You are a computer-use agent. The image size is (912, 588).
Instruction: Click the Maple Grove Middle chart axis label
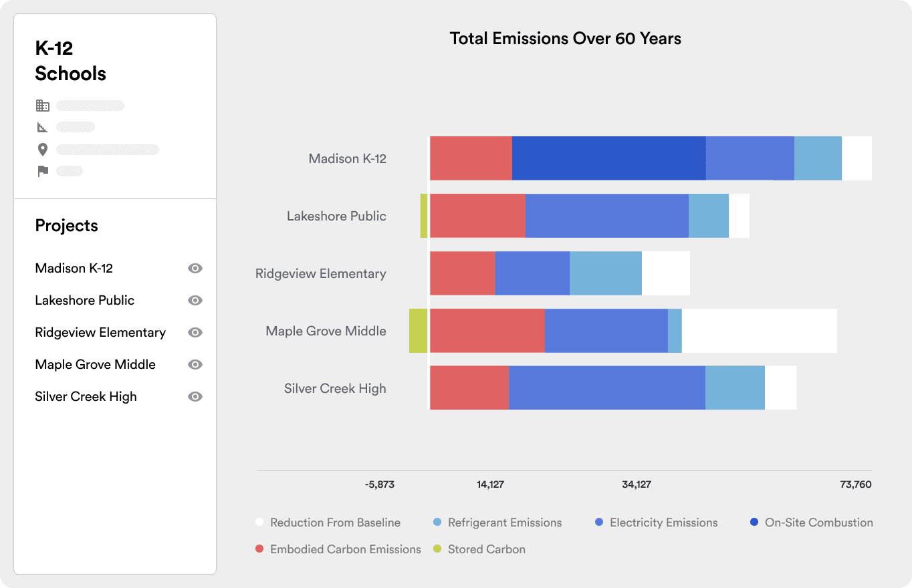pos(326,331)
